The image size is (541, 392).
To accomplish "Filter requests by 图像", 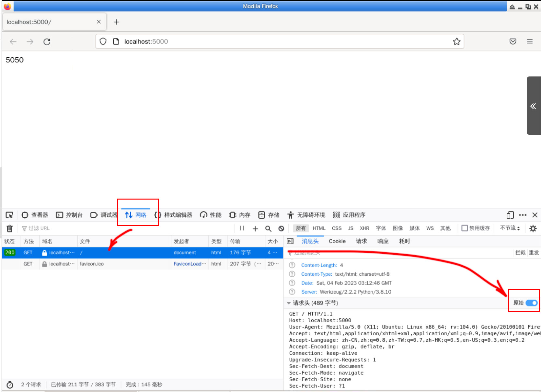I will pyautogui.click(x=398, y=228).
